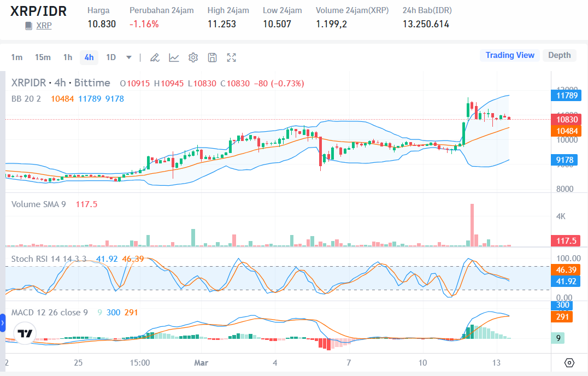
Task: Open chart settings gear icon
Action: pyautogui.click(x=193, y=57)
